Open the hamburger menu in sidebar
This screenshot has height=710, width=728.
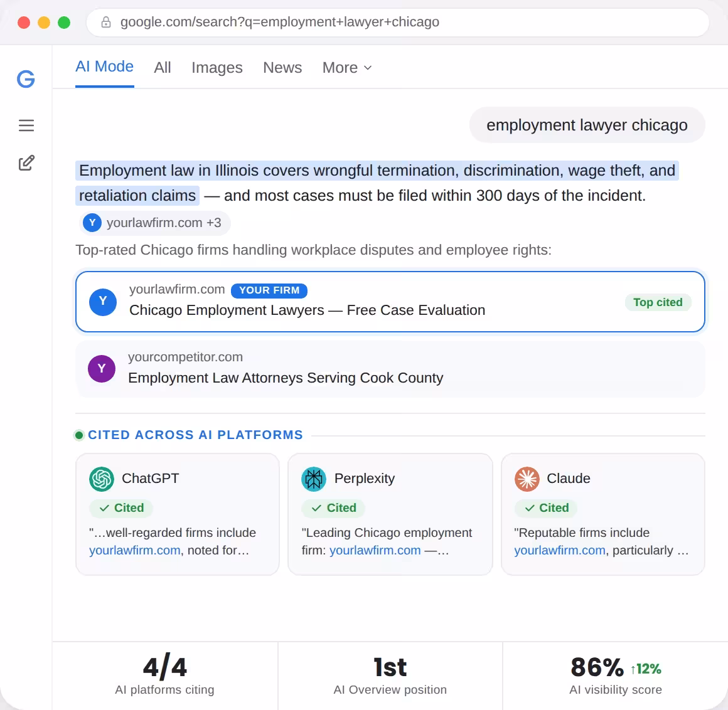coord(26,125)
